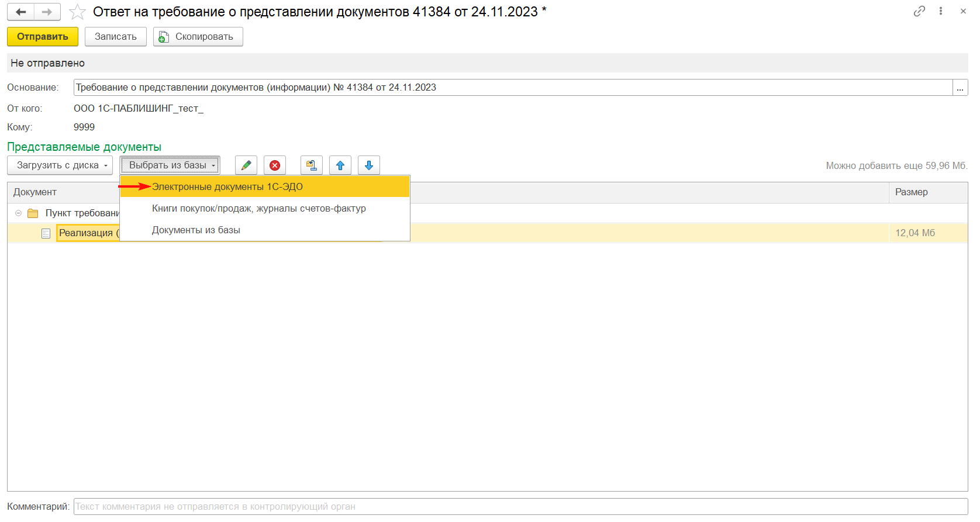
Task: Close the document form with X
Action: coord(963,11)
